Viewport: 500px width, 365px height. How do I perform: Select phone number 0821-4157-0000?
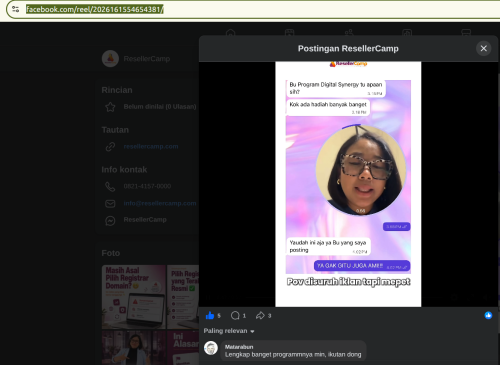(x=147, y=186)
